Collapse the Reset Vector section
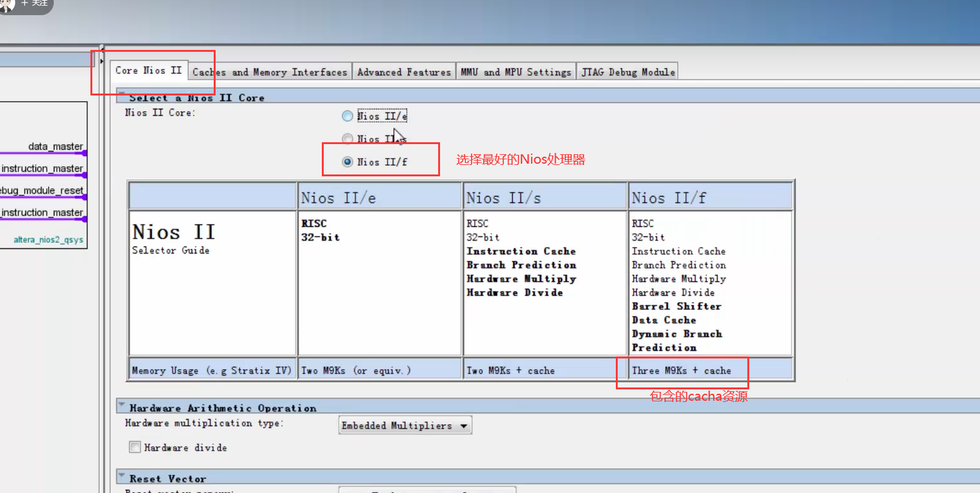980x493 pixels. (x=121, y=475)
